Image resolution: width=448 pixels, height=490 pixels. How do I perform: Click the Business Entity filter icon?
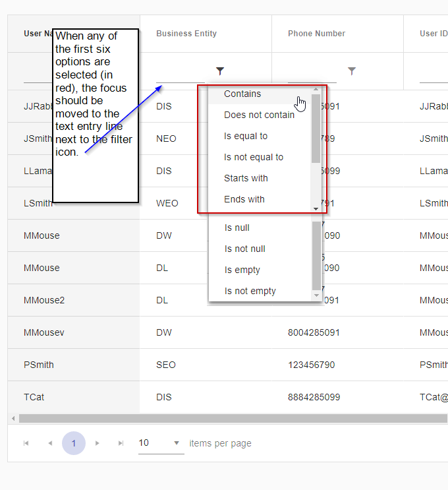(220, 71)
